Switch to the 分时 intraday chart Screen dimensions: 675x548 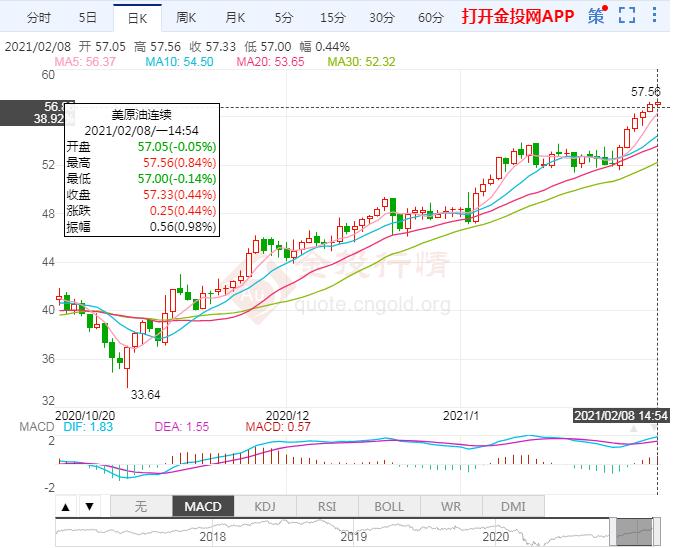point(39,17)
